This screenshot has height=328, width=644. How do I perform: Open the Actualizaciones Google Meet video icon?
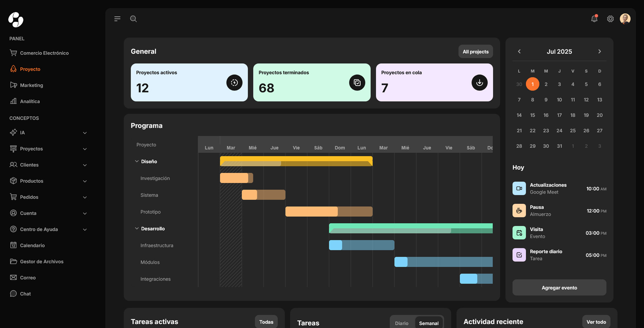click(519, 188)
